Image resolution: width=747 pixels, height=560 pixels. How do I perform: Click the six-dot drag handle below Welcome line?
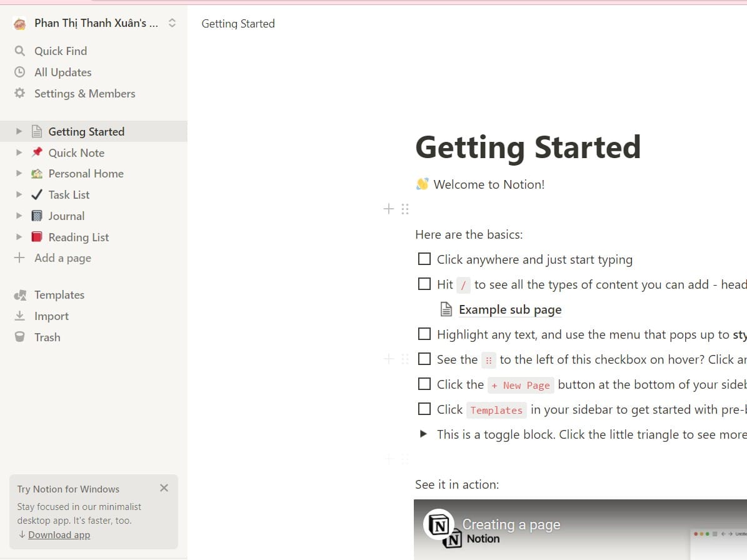click(x=405, y=209)
